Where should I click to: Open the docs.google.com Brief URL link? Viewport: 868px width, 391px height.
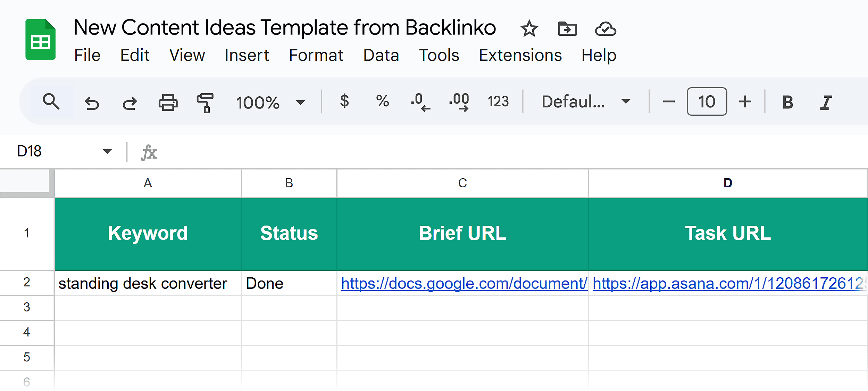pyautogui.click(x=463, y=283)
